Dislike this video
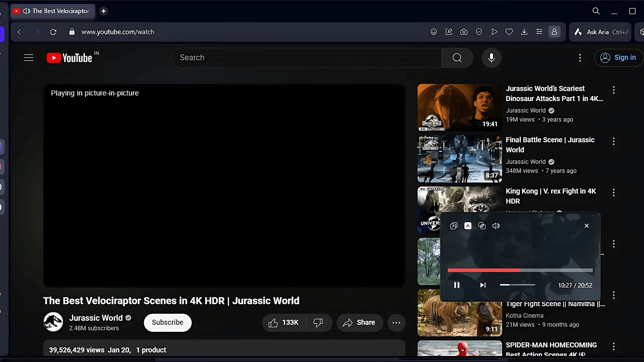The height and width of the screenshot is (362, 644). pos(318,322)
